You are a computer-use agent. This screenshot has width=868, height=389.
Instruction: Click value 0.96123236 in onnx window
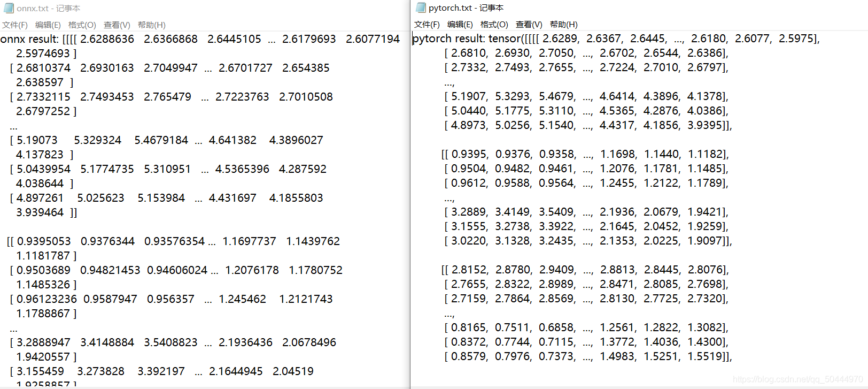46,299
